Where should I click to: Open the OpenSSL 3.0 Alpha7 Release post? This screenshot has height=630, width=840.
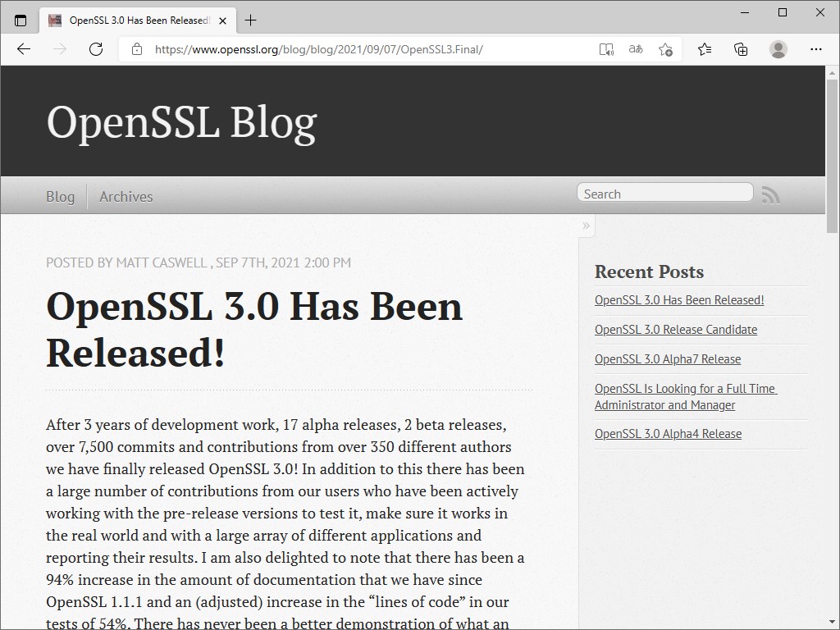668,358
